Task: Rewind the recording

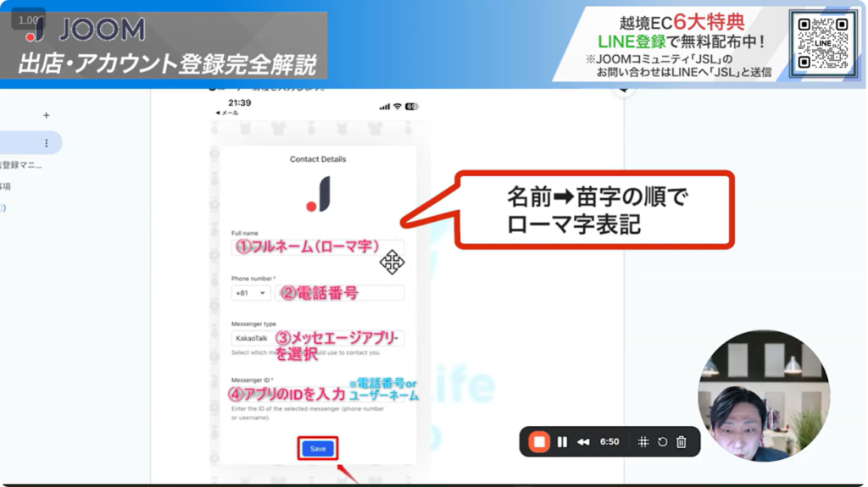Action: (x=583, y=442)
